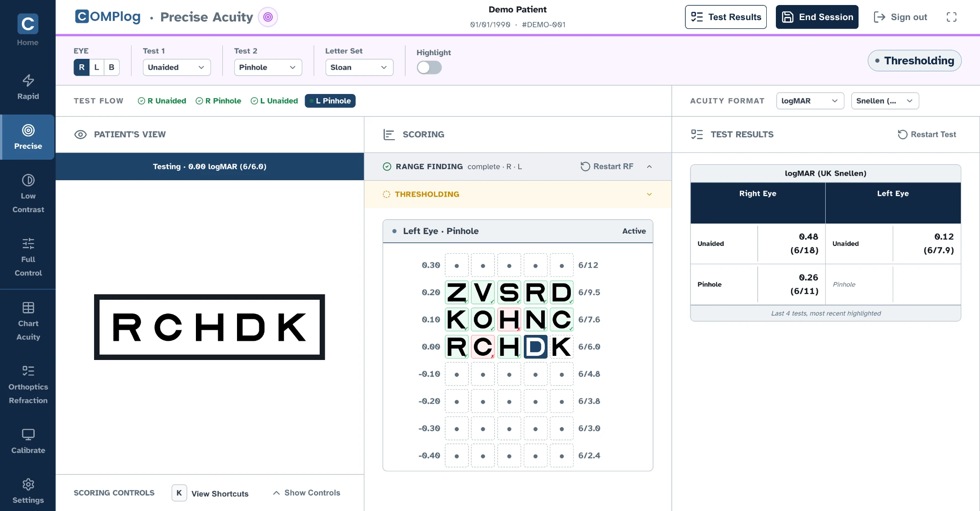
Task: Click the fullscreen icon in the header
Action: (x=952, y=17)
